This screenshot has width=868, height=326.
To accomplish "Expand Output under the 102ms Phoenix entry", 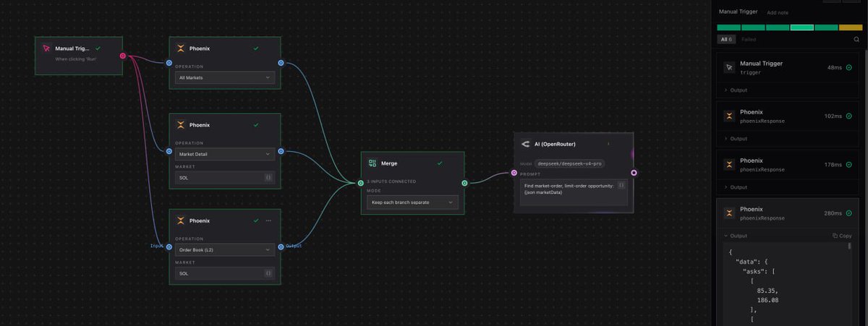I will (736, 139).
